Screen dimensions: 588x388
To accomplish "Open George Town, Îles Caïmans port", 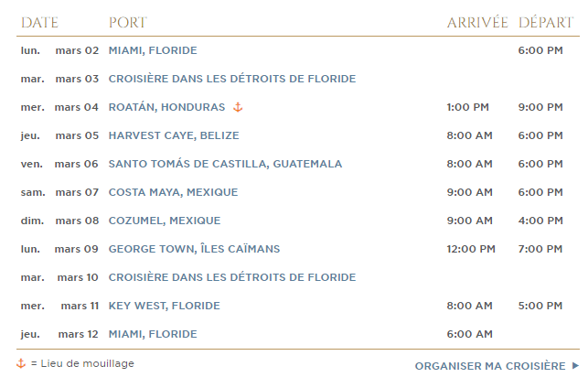I will point(194,249).
